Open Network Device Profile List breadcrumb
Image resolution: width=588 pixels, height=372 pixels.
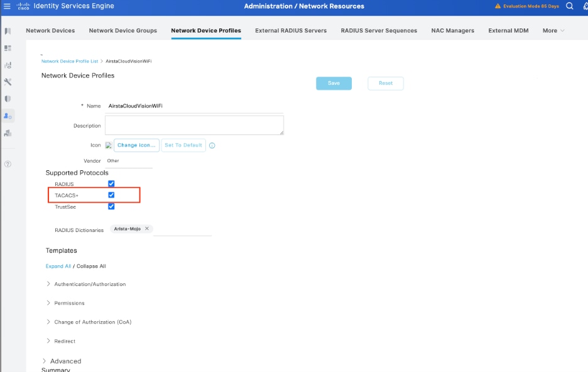pos(69,61)
